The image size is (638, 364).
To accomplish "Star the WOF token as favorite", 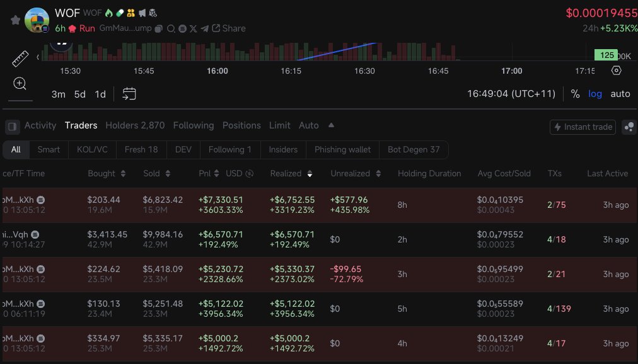I will pyautogui.click(x=16, y=20).
